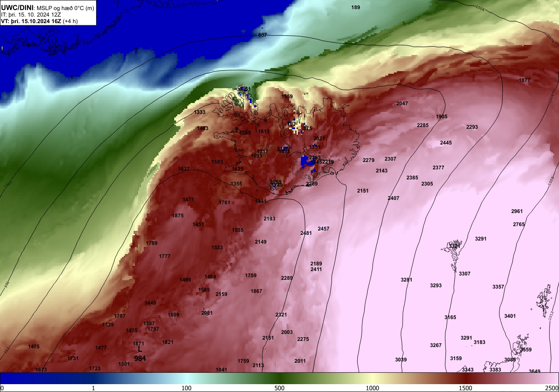Click the 1533 height value
Viewport: 559px width, 392px height.
tap(217, 248)
